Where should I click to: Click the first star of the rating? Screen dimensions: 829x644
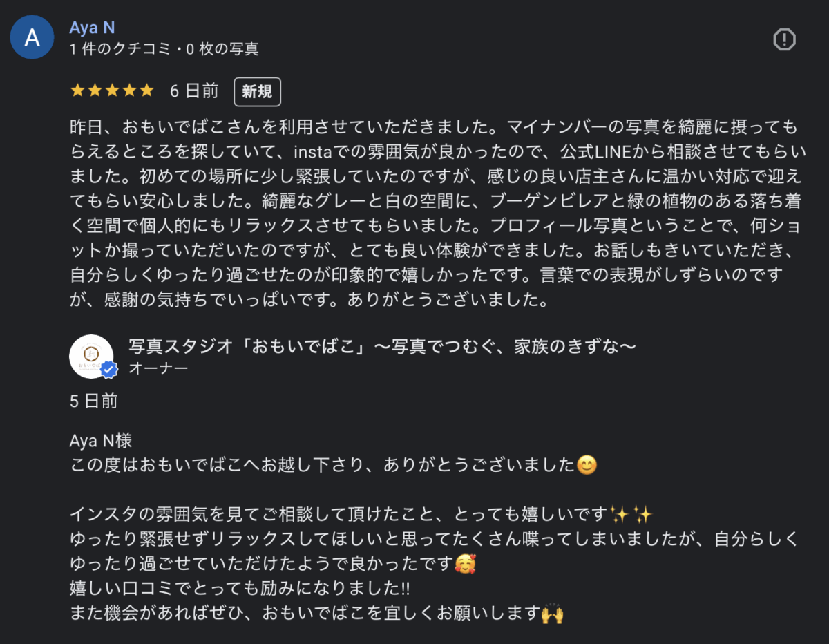click(76, 89)
